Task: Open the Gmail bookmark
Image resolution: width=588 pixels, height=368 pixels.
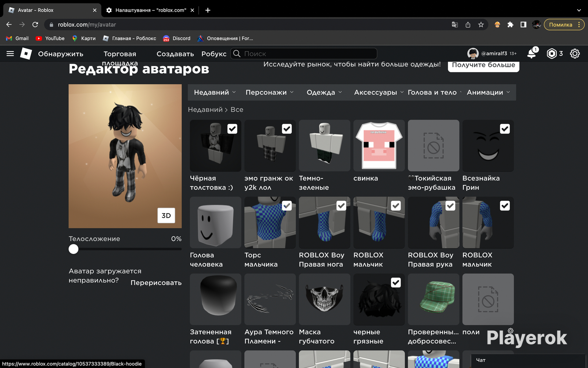Action: pyautogui.click(x=17, y=38)
